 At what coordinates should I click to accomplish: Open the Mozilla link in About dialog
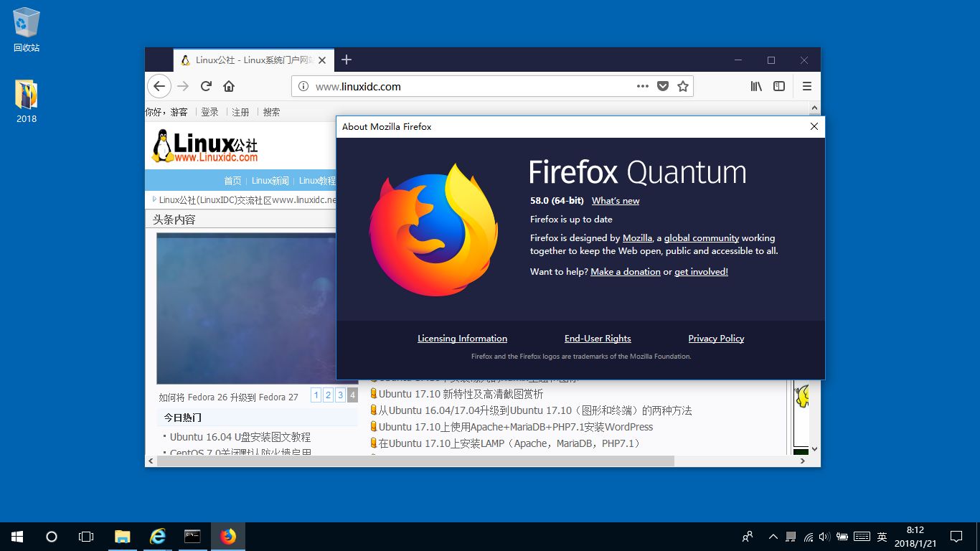coord(637,238)
